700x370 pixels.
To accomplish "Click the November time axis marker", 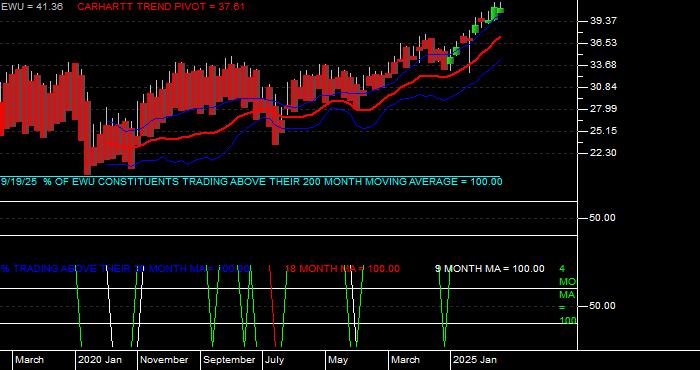I will coord(164,360).
